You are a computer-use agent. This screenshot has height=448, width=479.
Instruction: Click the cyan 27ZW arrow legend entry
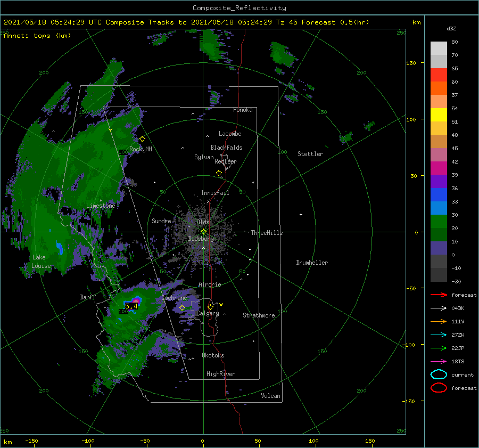(x=439, y=335)
